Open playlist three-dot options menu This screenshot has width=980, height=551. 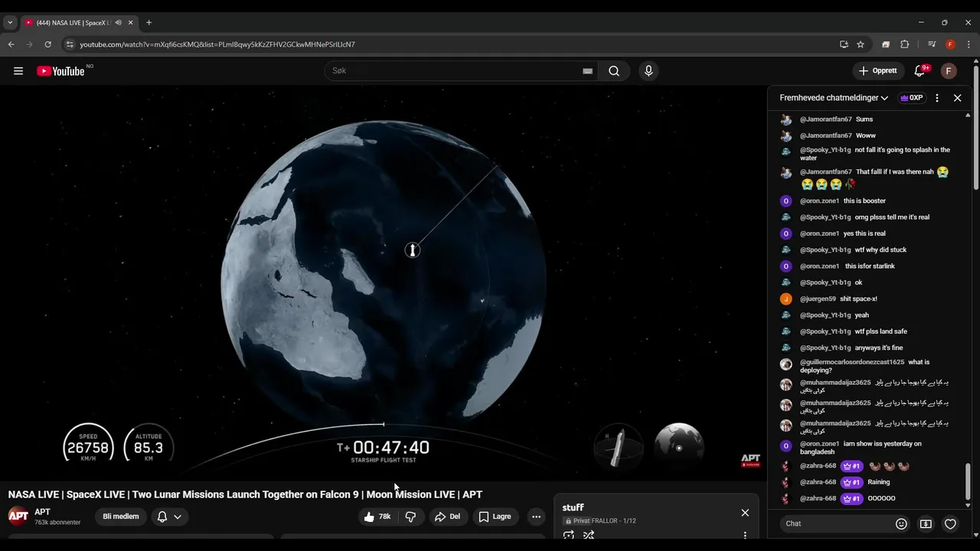pos(745,535)
